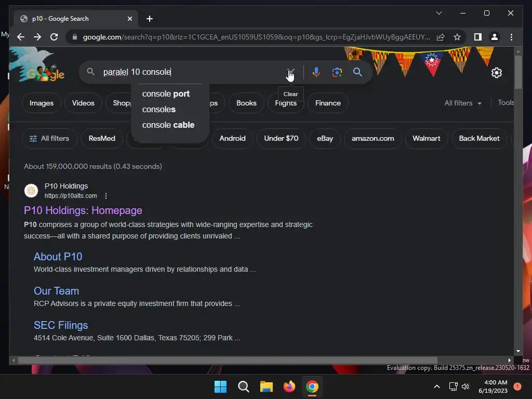Reload the Google search page
Viewport: 532px width, 399px height.
point(54,37)
